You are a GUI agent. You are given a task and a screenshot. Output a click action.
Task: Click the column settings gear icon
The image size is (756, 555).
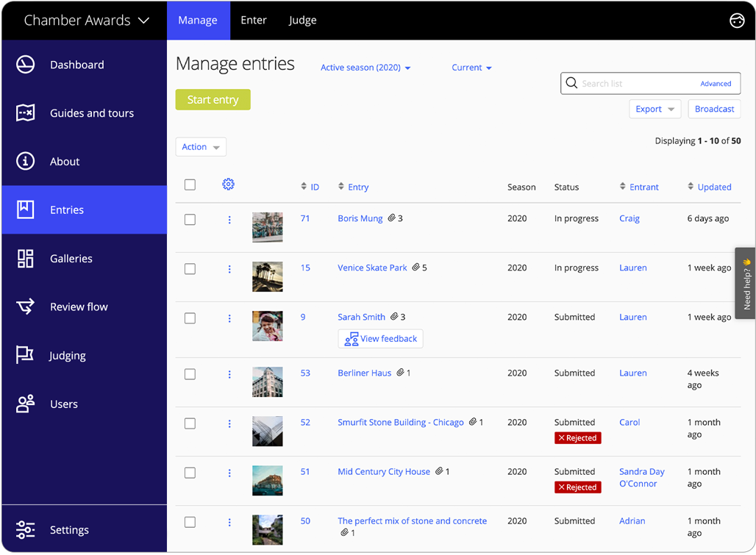(228, 185)
